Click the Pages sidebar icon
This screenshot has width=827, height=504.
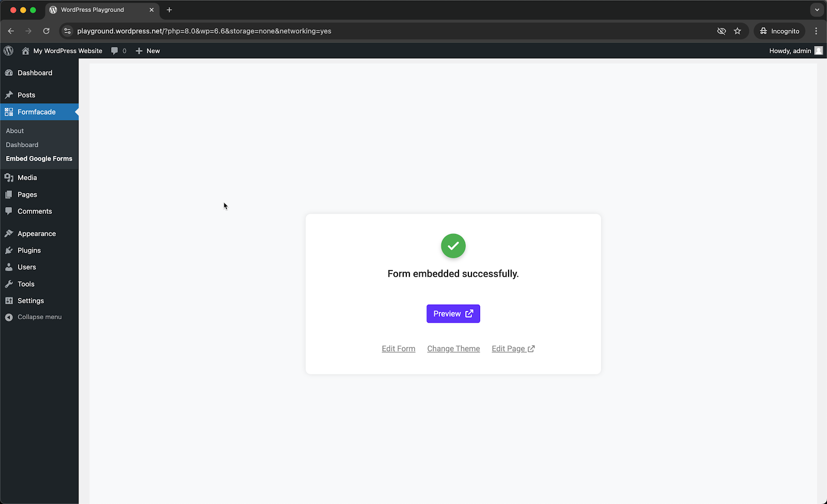coord(9,195)
